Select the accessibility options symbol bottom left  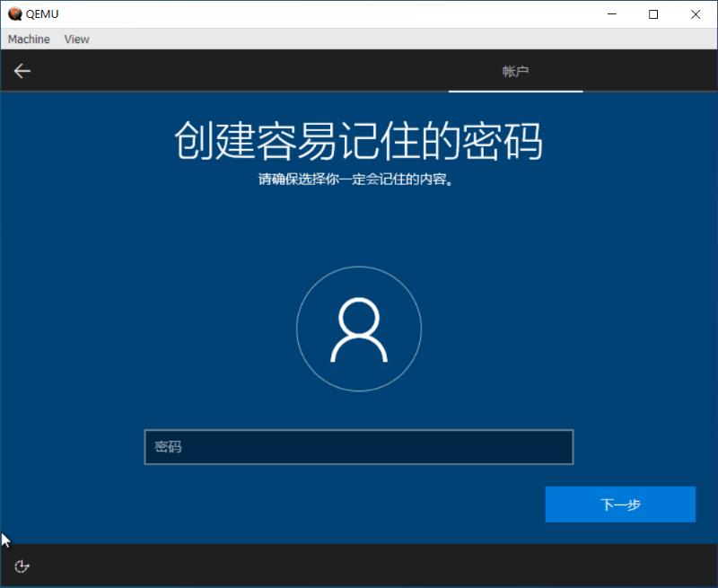pyautogui.click(x=21, y=566)
